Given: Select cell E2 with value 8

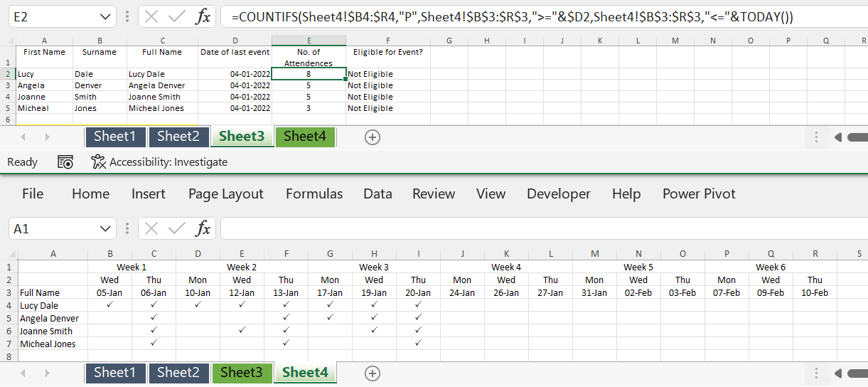Looking at the screenshot, I should coord(309,74).
